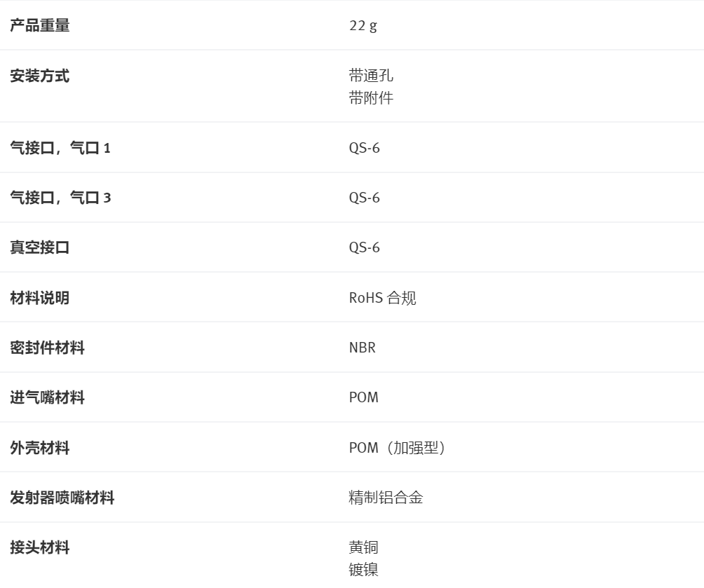Click the 材料说明 label
Screen dimensions: 704x588
pos(40,298)
